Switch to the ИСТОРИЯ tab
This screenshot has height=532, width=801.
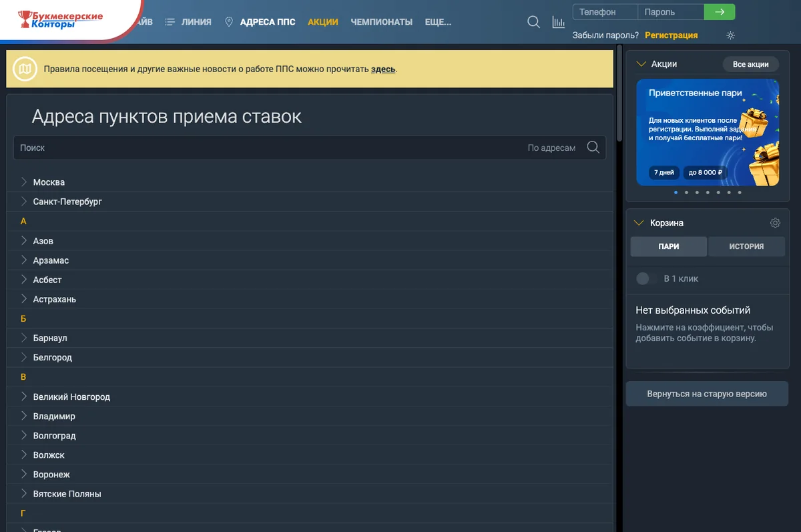point(746,246)
